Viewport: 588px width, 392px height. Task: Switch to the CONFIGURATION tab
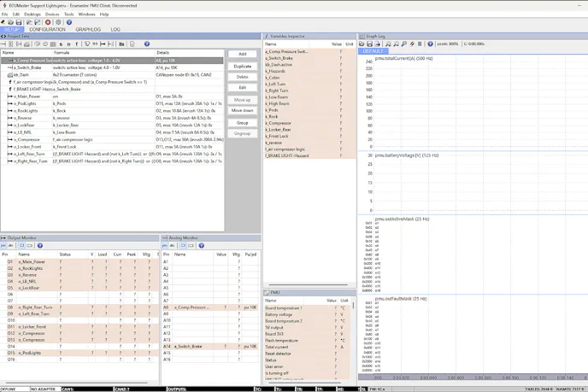(x=47, y=29)
